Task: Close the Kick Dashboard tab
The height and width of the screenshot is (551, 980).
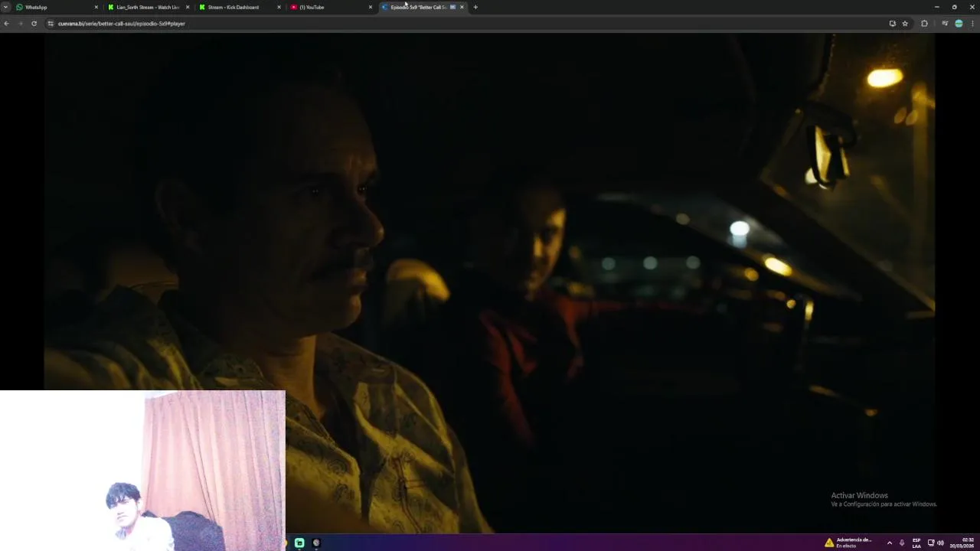Action: point(279,7)
